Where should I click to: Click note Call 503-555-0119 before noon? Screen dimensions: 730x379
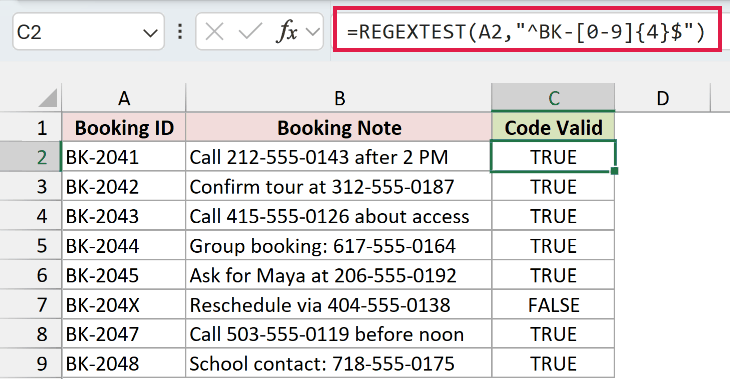[x=338, y=334]
